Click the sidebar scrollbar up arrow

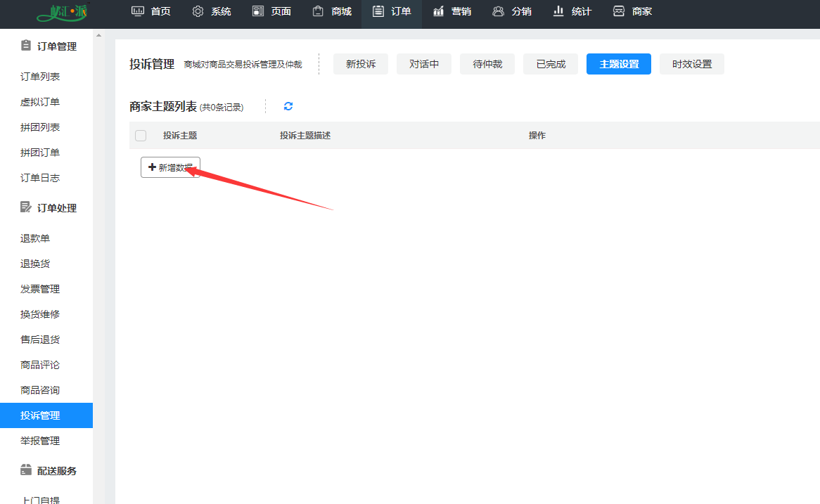point(98,35)
